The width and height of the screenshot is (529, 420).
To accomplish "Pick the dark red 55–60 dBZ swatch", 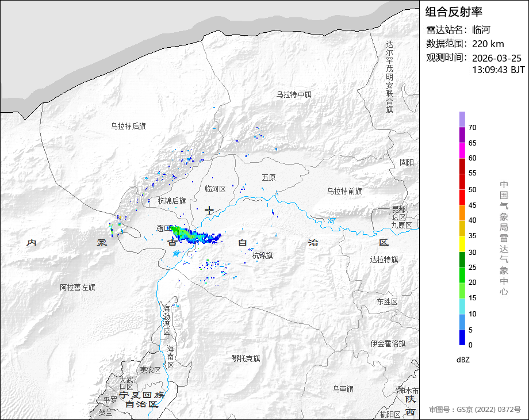I will [x=462, y=166].
